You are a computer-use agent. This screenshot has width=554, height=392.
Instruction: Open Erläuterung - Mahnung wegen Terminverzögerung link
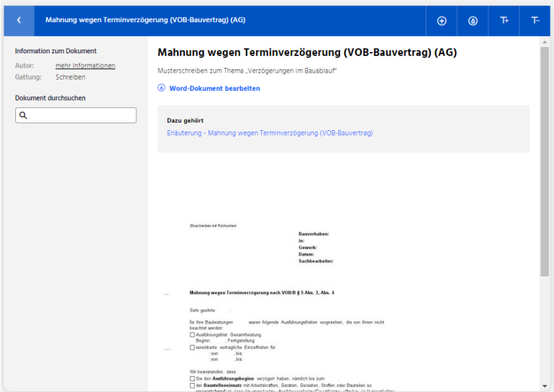(x=269, y=133)
